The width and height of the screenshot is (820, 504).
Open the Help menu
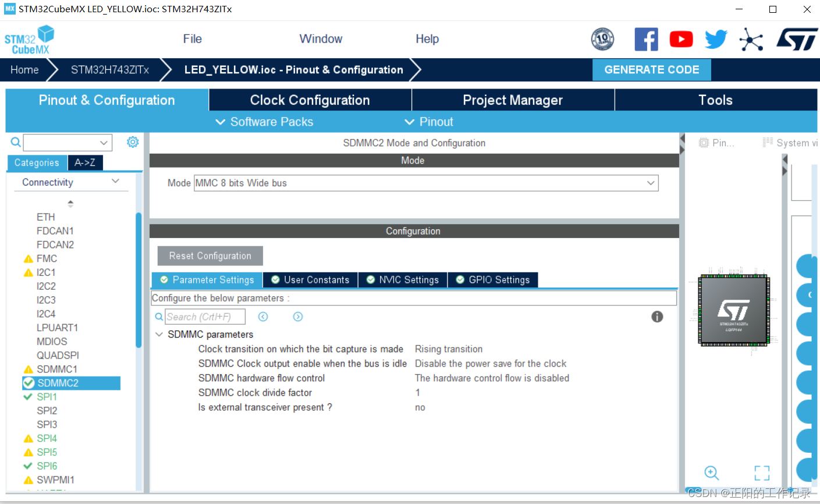click(427, 39)
